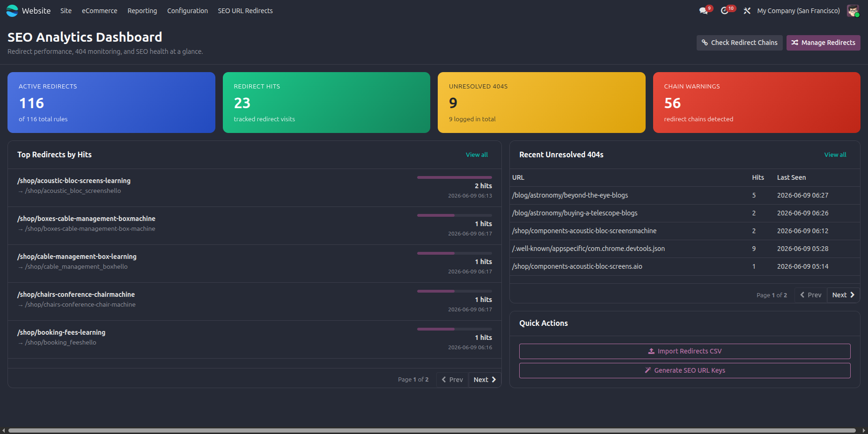The image size is (868, 434).
Task: View all Top Redirects by Hits
Action: click(477, 155)
